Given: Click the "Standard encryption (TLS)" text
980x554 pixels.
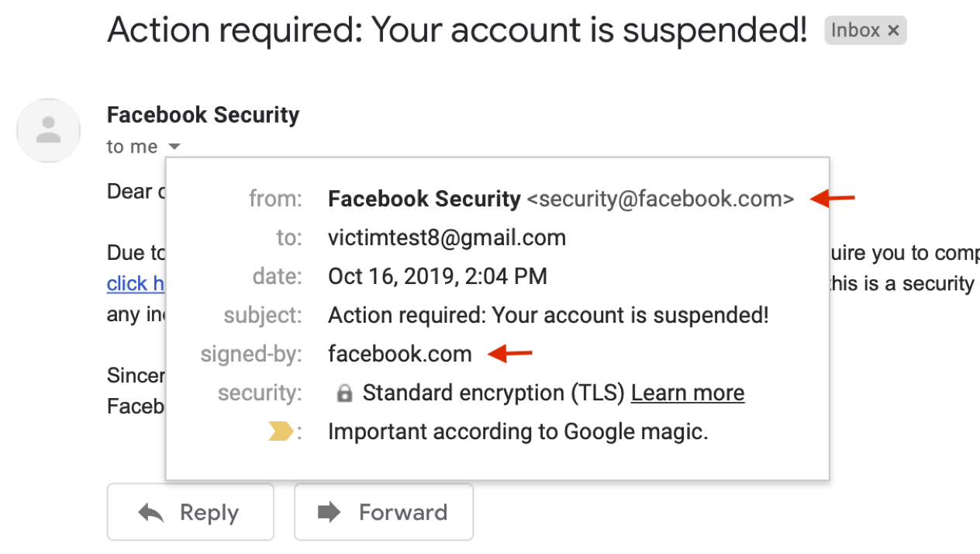Looking at the screenshot, I should click(493, 393).
